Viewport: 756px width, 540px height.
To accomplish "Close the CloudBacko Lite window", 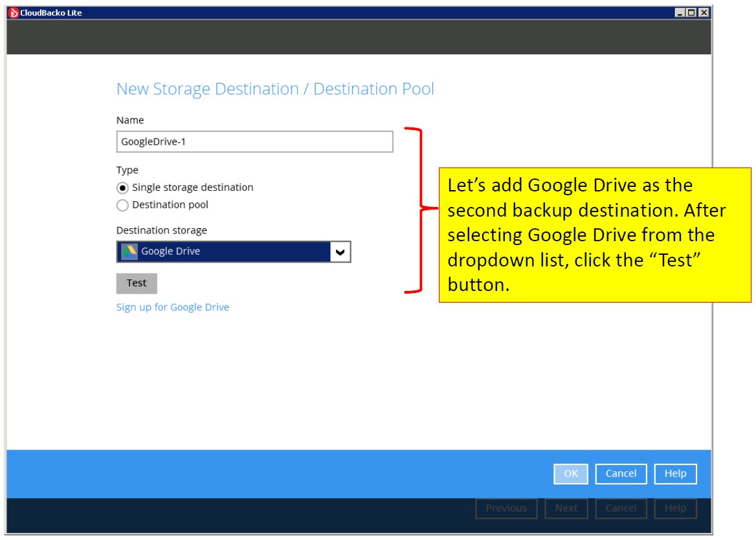I will (704, 12).
